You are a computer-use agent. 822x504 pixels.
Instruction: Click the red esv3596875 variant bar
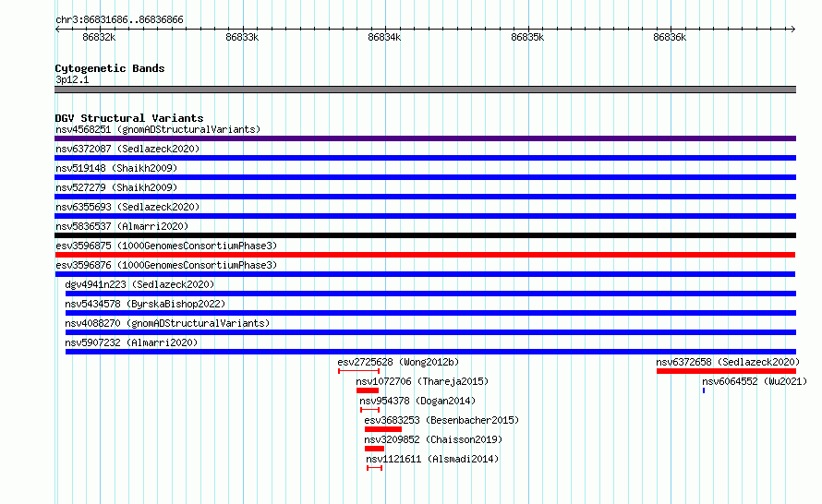[425, 255]
